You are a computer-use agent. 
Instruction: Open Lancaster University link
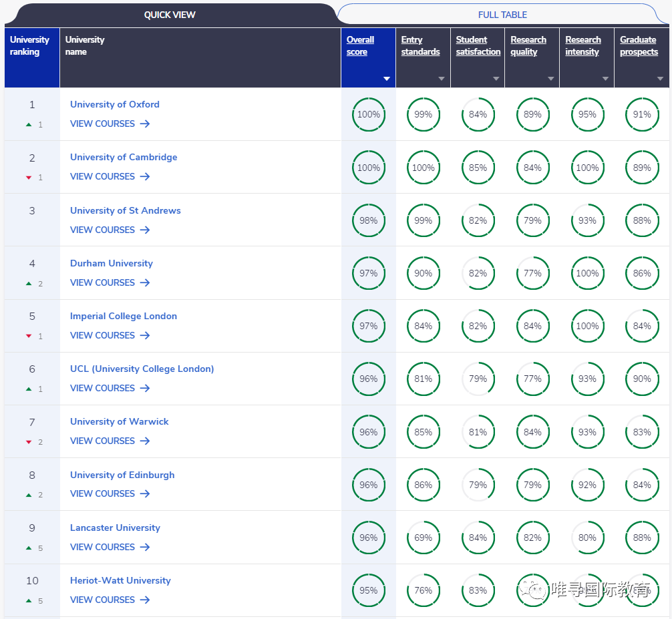pos(115,528)
